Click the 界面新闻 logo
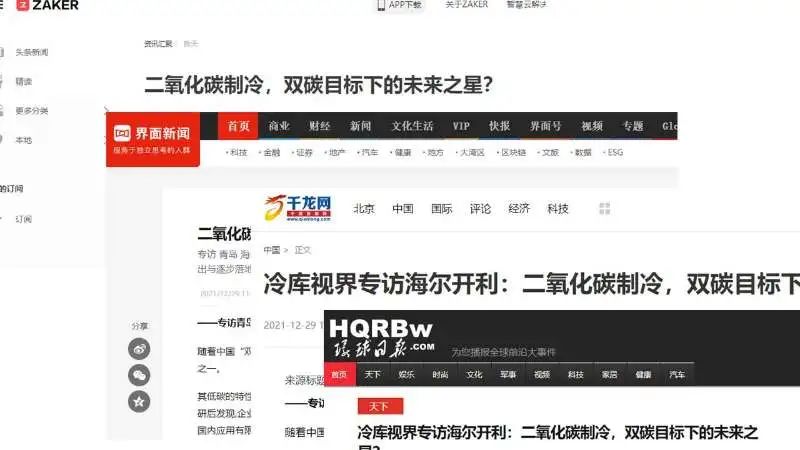Screen dimensions: 800x450 153,139
